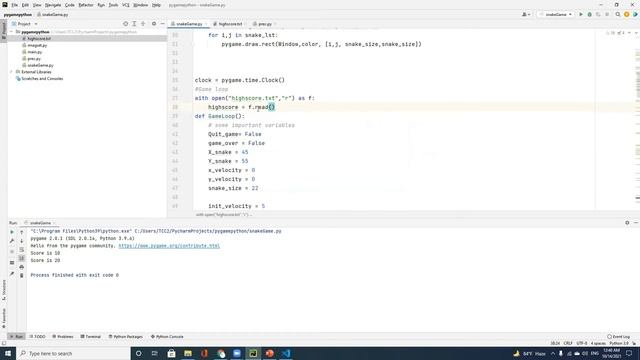640x360 pixels.
Task: Click CRLF line separator in status bar
Action: pyautogui.click(x=568, y=343)
